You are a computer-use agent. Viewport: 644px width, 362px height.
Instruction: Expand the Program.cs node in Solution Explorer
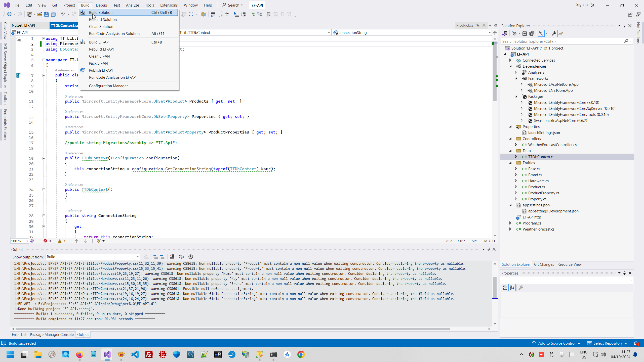point(510,223)
